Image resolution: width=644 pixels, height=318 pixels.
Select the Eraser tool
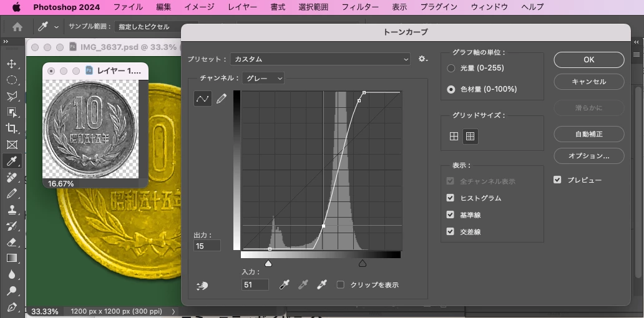tap(11, 242)
